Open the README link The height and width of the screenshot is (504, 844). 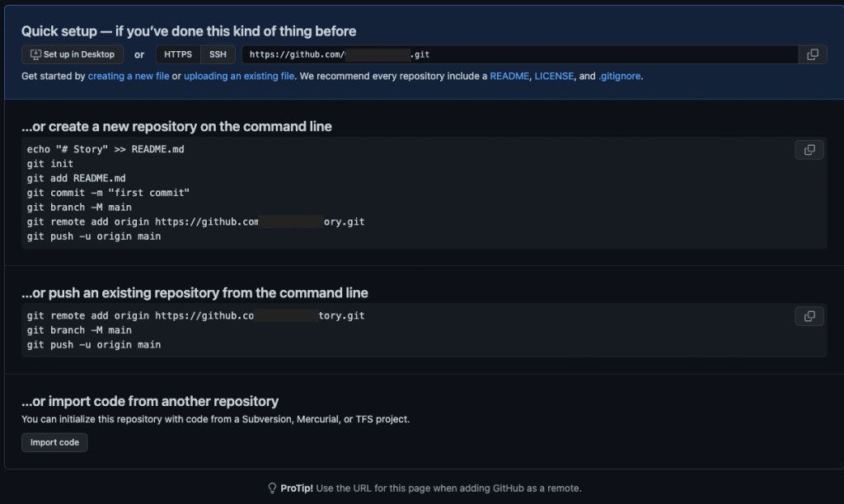(509, 76)
